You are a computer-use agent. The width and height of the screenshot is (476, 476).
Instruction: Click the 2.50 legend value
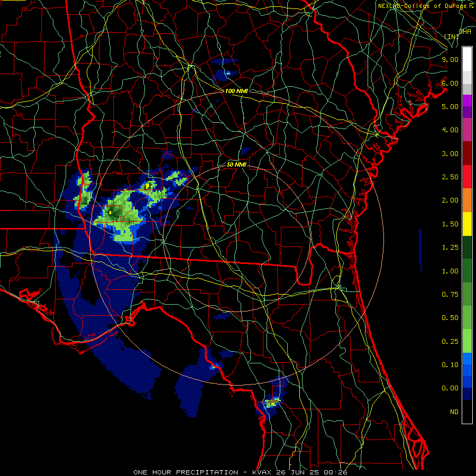tap(450, 177)
